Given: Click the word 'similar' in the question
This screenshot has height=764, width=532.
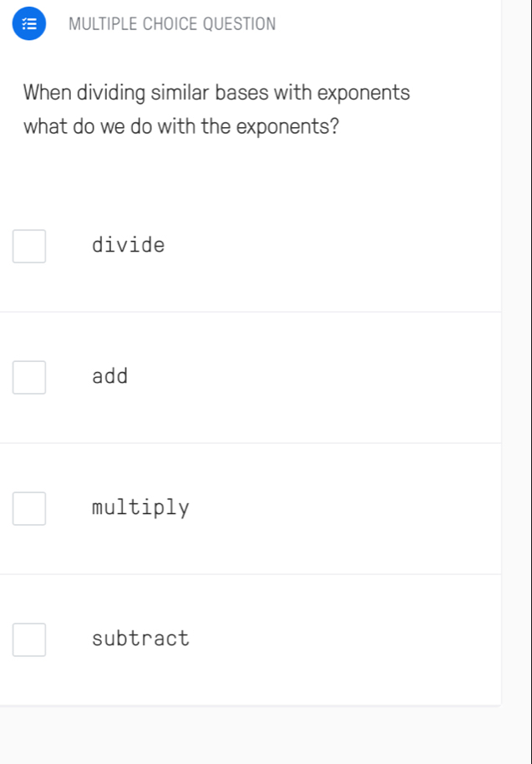Looking at the screenshot, I should [180, 92].
